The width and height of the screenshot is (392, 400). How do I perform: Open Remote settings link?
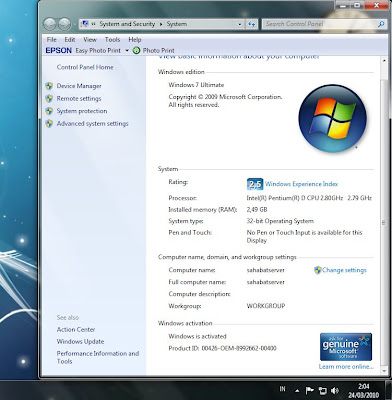tap(79, 98)
